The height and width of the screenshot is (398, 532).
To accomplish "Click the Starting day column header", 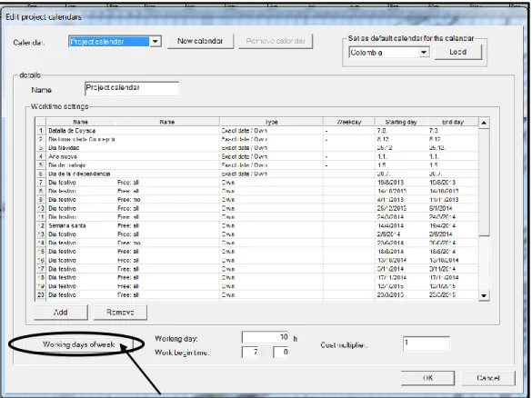I will [x=401, y=122].
